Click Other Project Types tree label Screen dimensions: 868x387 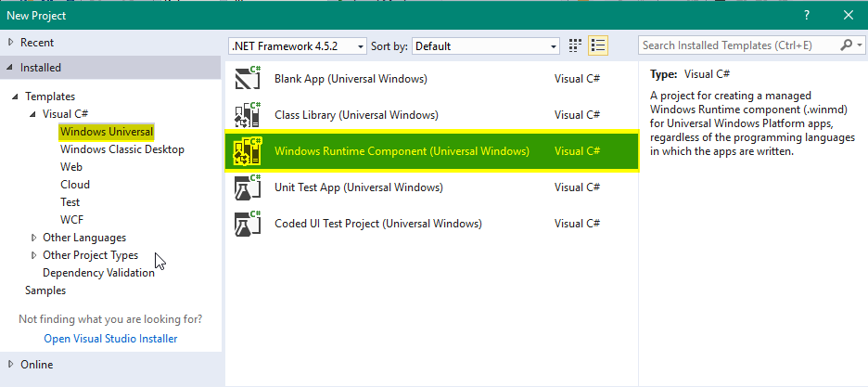tap(90, 255)
